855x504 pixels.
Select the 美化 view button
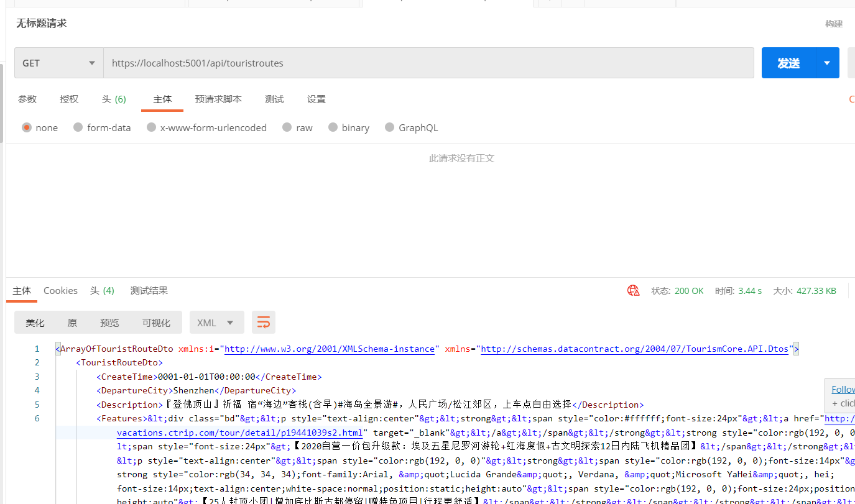35,323
